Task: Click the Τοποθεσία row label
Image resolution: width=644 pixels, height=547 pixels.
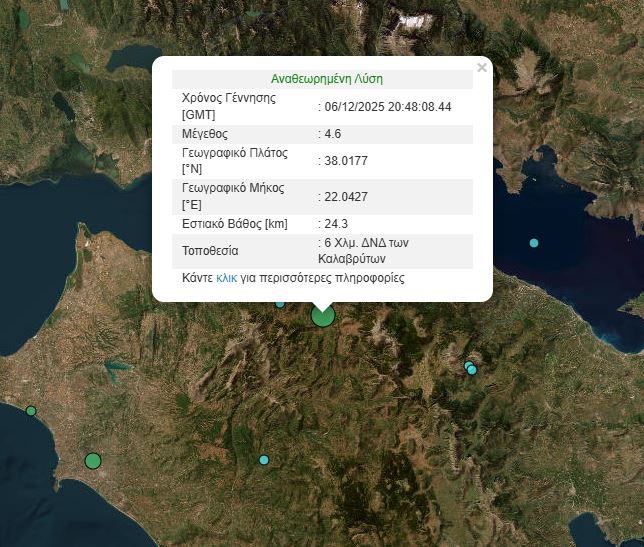Action: pos(210,250)
